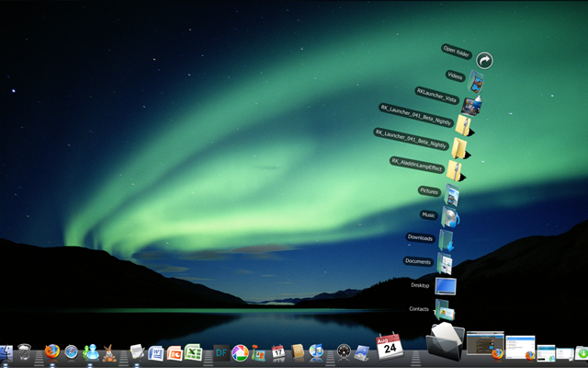The height and width of the screenshot is (368, 588).
Task: Launch PowerPoint from the dock
Action: (x=175, y=353)
